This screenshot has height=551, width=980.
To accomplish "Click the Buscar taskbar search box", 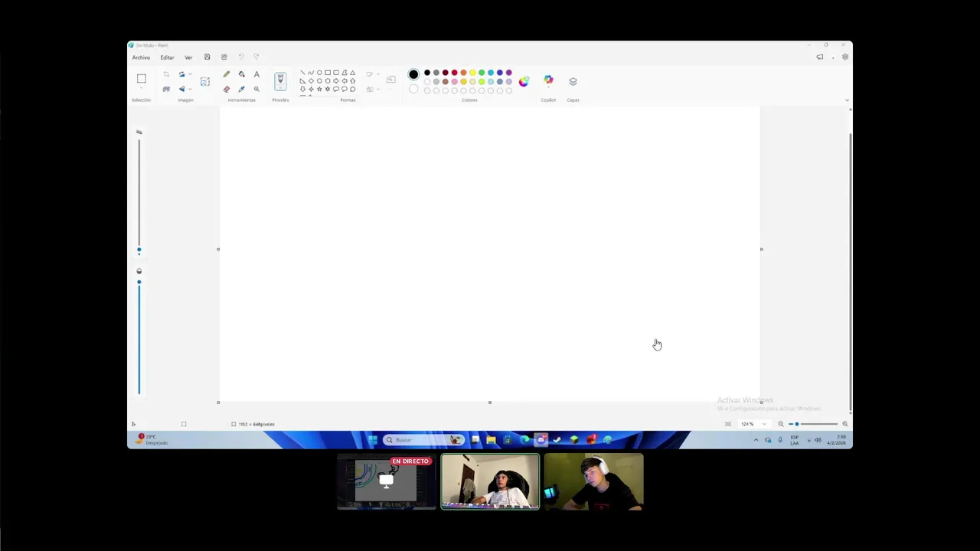I will [425, 440].
